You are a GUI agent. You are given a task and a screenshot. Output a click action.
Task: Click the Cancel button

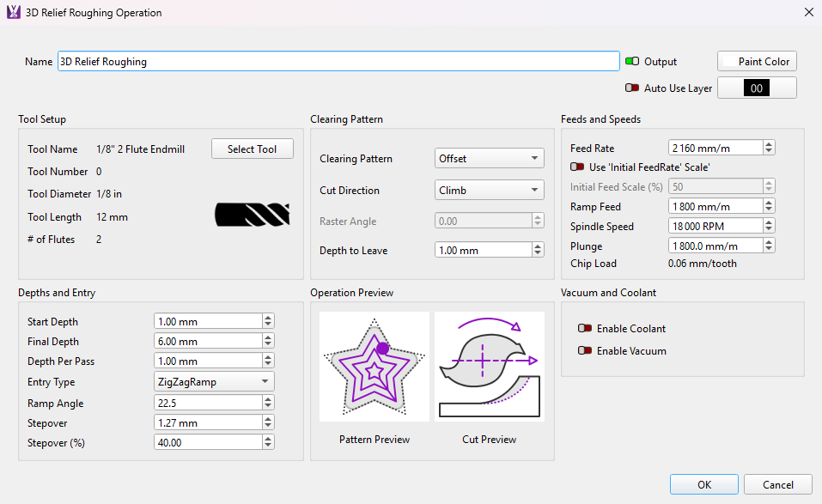point(778,484)
